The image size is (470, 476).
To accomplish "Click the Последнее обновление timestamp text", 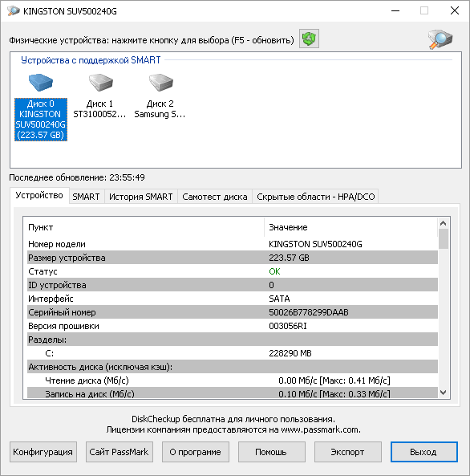I will (x=77, y=177).
